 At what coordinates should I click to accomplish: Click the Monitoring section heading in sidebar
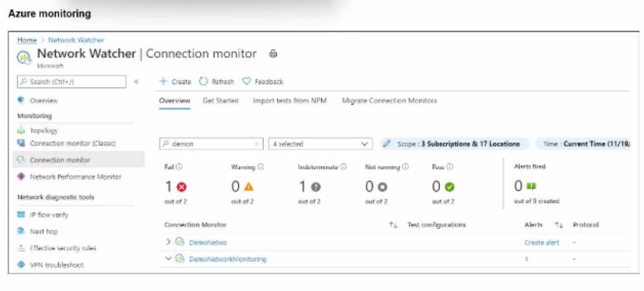pos(35,116)
